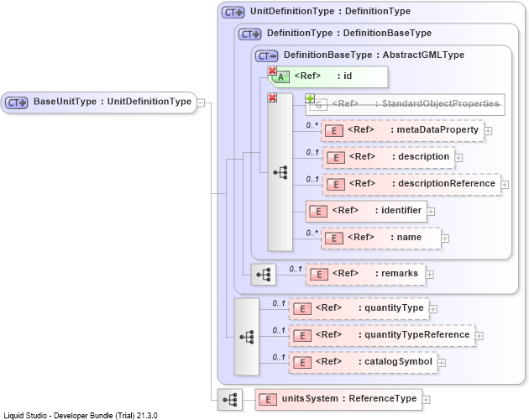The height and width of the screenshot is (420, 529).
Task: Select the '<Ref> : id' attribute label
Action: [323, 76]
